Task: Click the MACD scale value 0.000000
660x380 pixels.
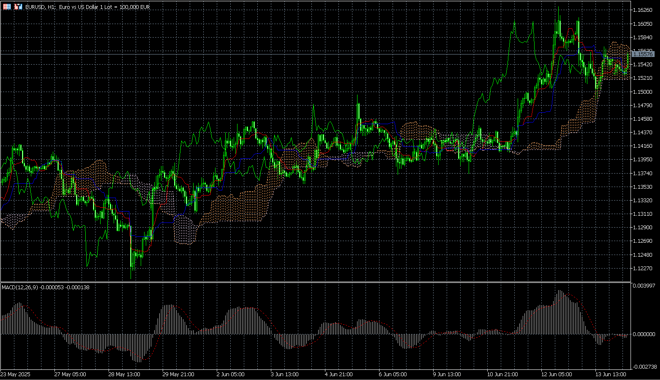Action: click(644, 334)
